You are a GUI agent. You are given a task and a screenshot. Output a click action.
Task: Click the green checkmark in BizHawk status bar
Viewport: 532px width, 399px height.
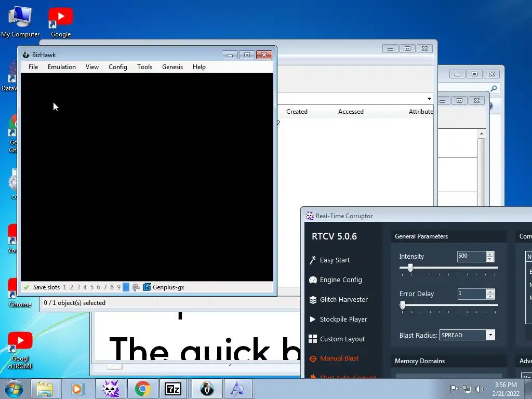26,287
